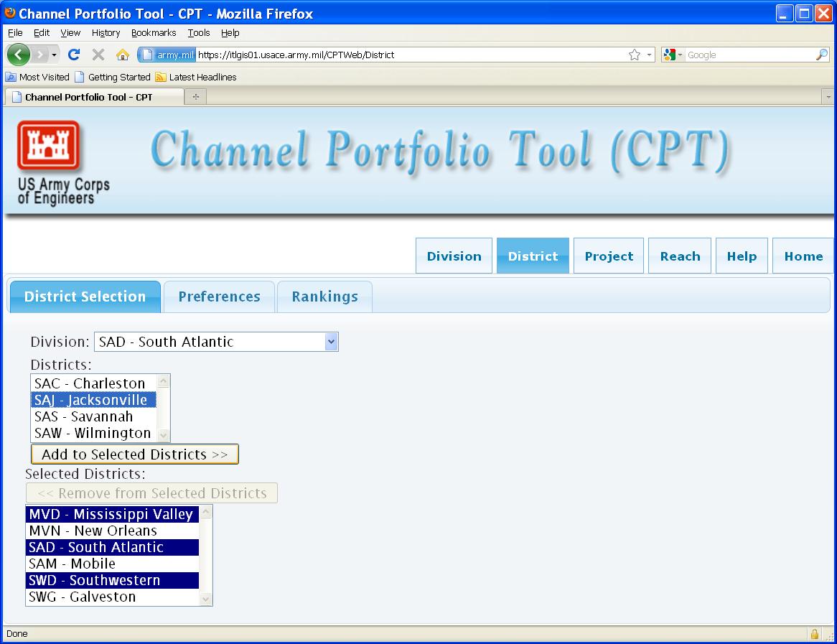Open the Help menu in menu bar

point(230,32)
